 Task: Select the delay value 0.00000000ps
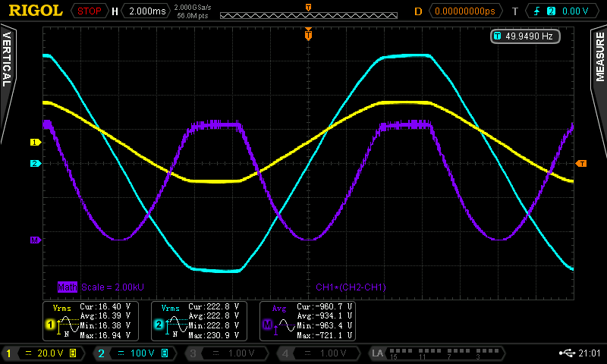pos(465,11)
